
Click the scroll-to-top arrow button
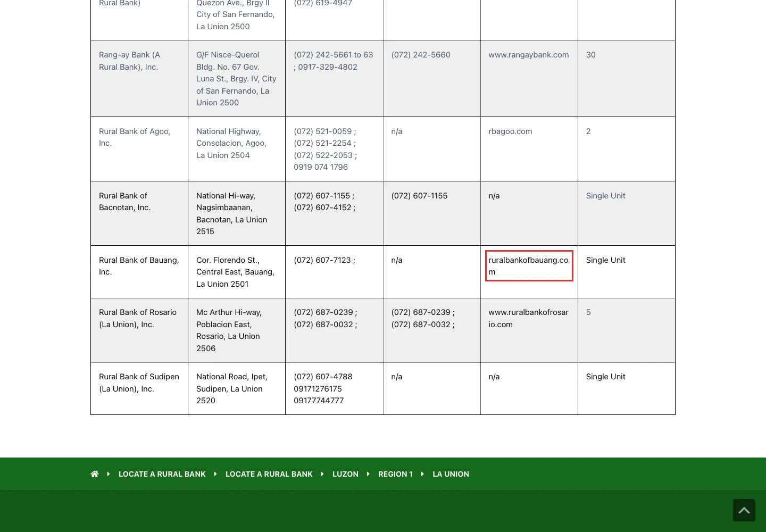pos(744,510)
